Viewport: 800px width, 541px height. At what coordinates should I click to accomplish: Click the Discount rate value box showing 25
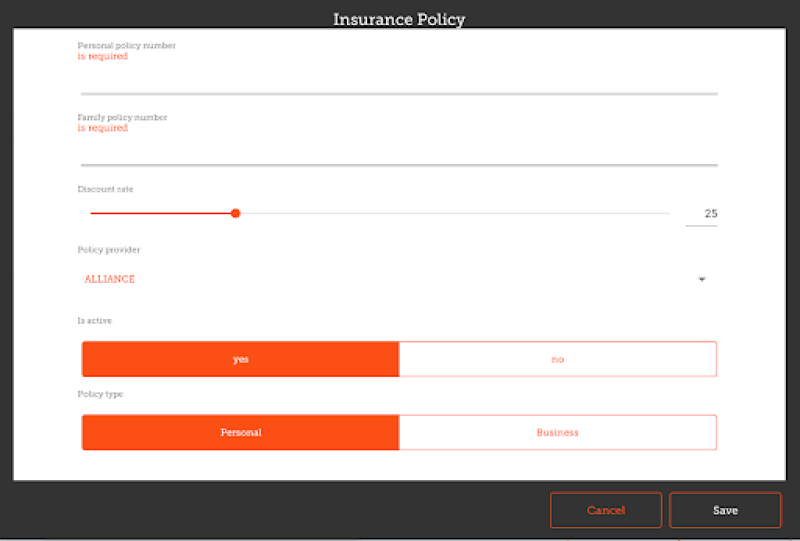pos(703,213)
